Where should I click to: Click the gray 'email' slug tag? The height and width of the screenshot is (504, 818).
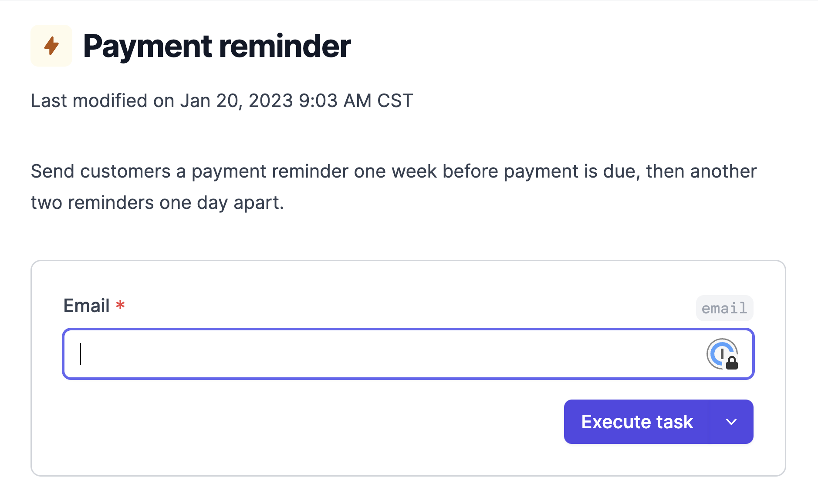coord(724,308)
